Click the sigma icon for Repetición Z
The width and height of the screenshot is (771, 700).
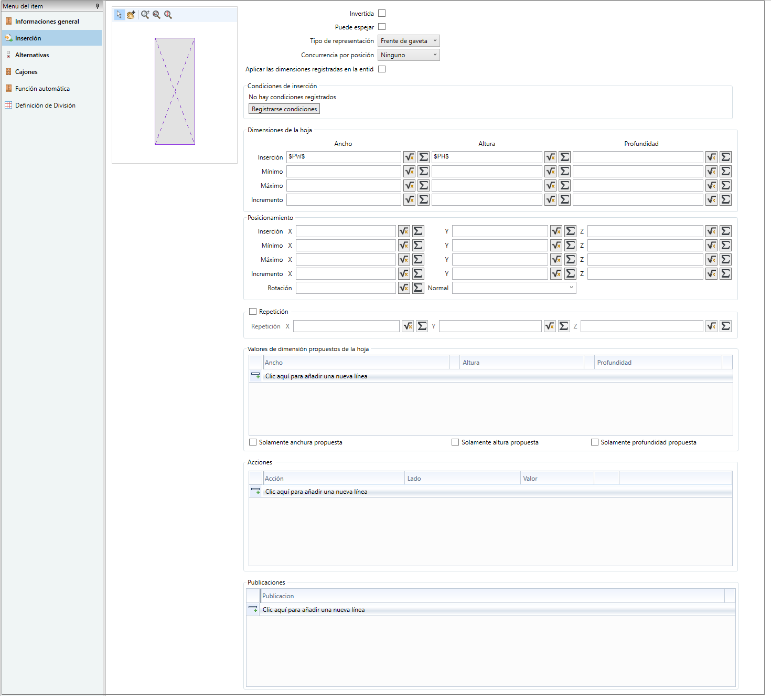725,326
